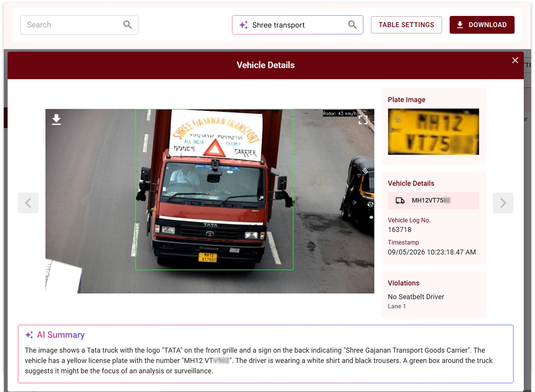Click the AI Summary sparkle icon
The width and height of the screenshot is (535, 392).
tap(29, 335)
